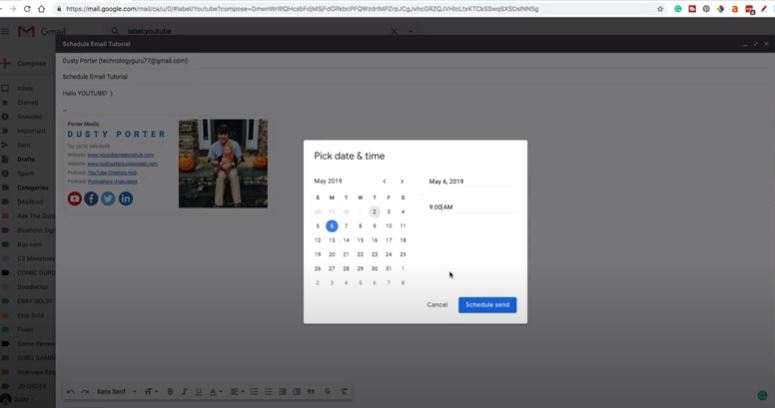775x408 pixels.
Task: Click the indent more icon
Action: coord(297,392)
